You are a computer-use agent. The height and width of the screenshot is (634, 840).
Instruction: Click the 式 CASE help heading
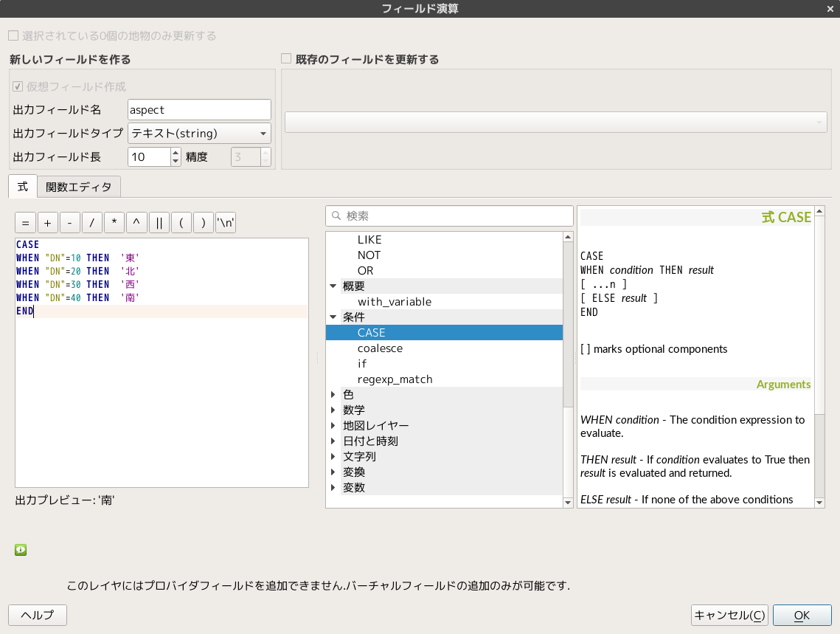pyautogui.click(x=786, y=217)
